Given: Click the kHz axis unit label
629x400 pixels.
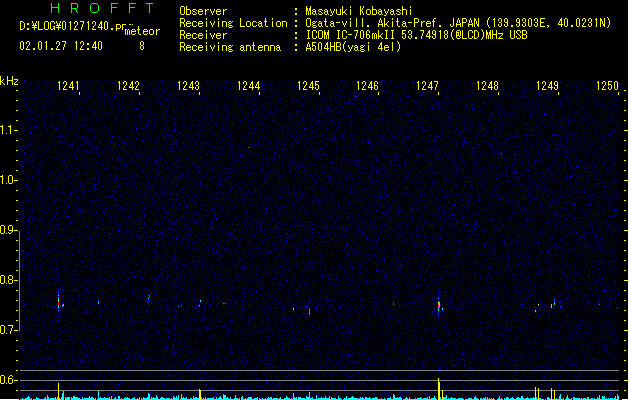Looking at the screenshot, I should [x=9, y=81].
